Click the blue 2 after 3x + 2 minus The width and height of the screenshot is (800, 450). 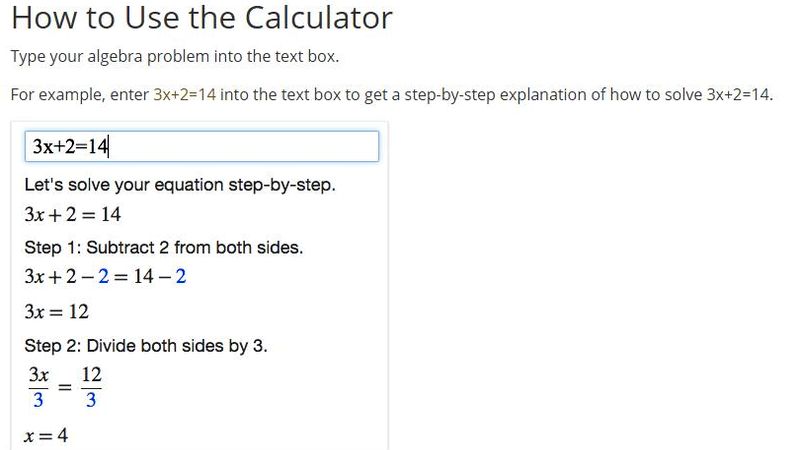103,277
